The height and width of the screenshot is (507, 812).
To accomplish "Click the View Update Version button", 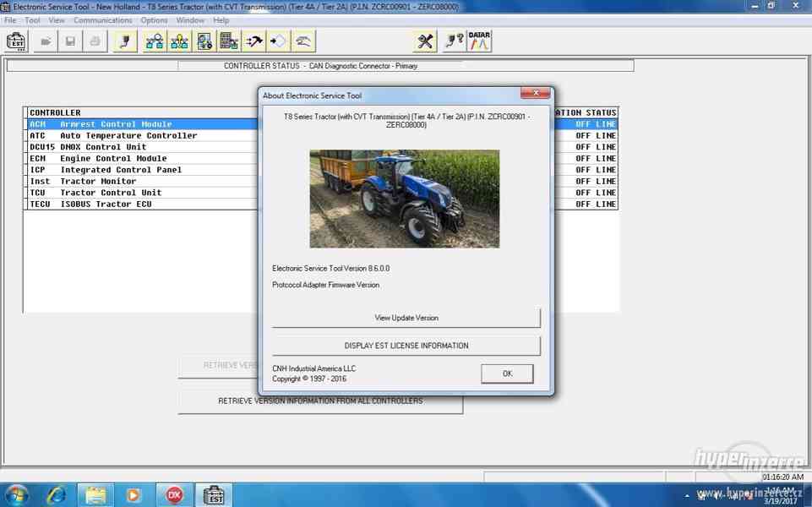I will coord(406,318).
